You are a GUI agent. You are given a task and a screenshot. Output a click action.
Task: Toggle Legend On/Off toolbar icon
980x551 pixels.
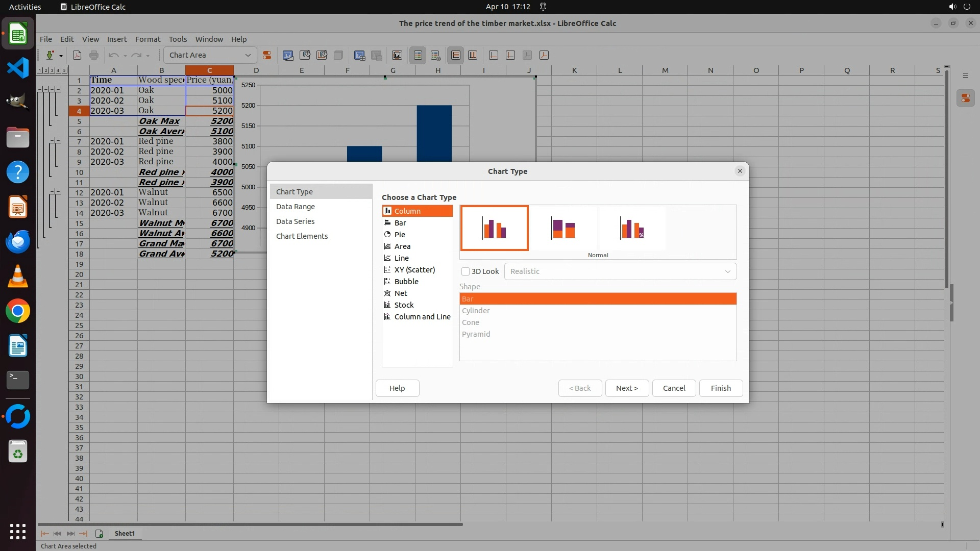click(418, 55)
